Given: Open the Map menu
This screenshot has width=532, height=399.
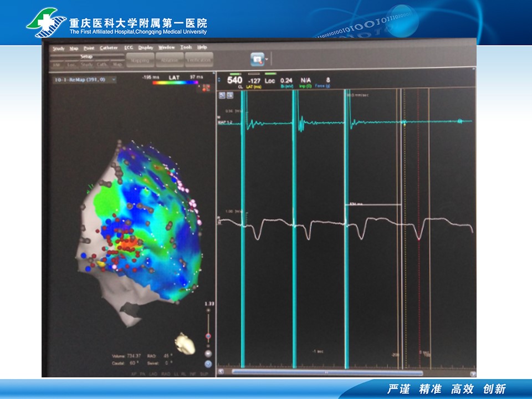Looking at the screenshot, I should pos(74,49).
